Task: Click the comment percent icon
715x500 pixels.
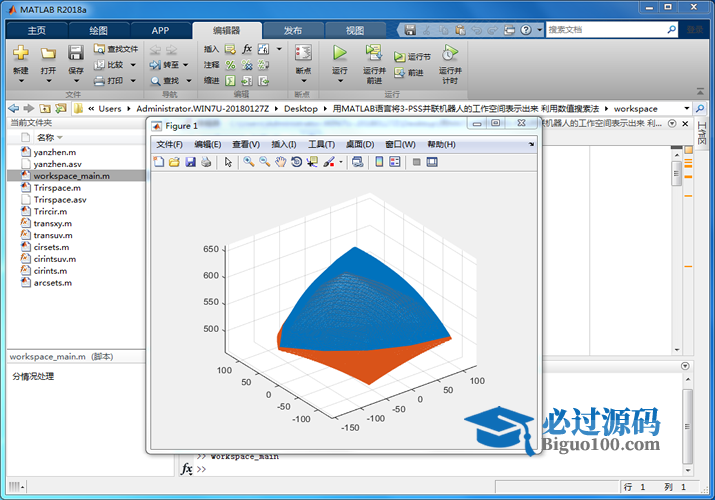Action: [231, 65]
